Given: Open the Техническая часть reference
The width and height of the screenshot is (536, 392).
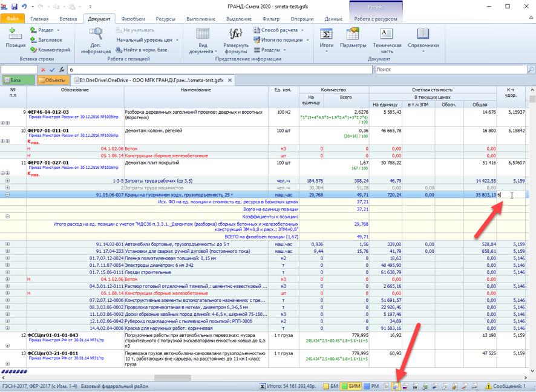Looking at the screenshot, I should [387, 41].
